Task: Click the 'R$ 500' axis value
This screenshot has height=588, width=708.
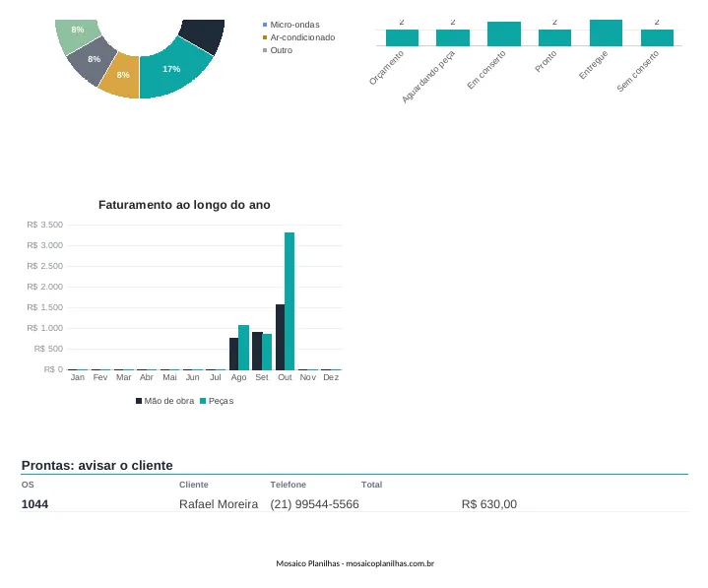Action: [x=48, y=349]
